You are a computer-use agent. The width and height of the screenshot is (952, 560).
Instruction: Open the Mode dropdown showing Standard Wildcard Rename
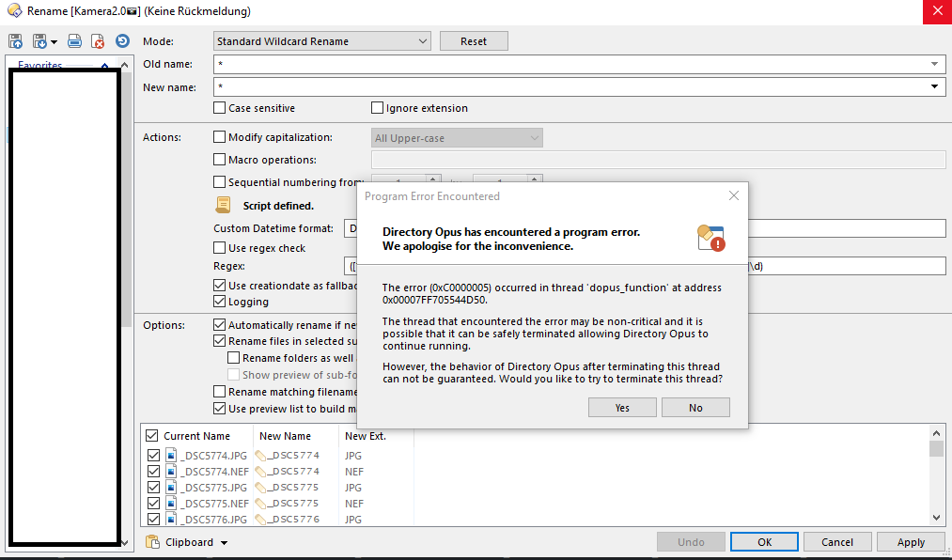point(321,41)
